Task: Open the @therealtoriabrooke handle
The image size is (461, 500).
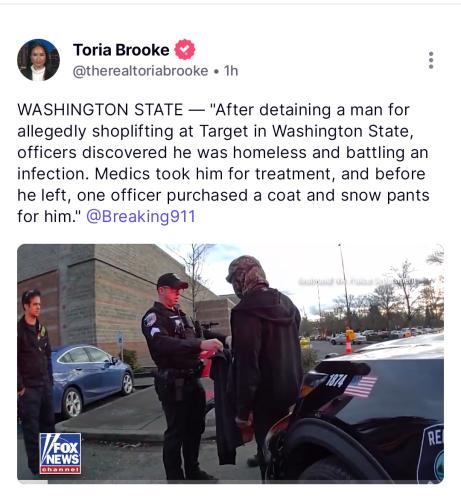Action: tap(140, 71)
